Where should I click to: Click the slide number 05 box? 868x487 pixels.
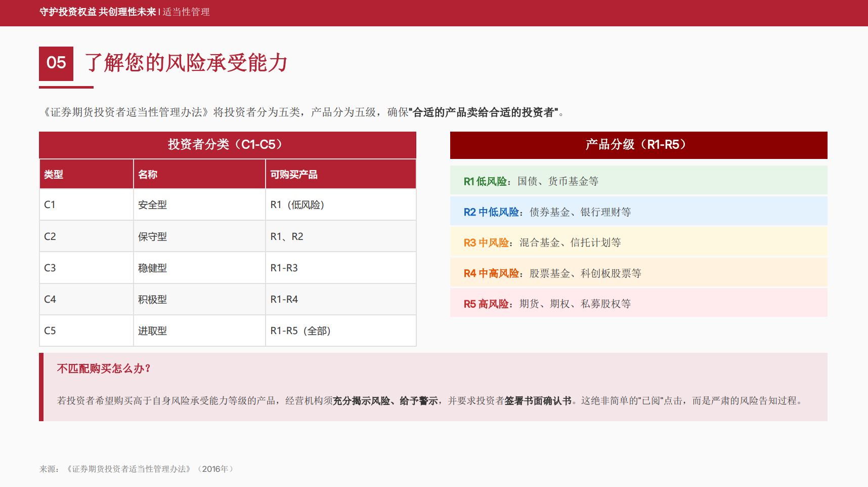point(56,63)
